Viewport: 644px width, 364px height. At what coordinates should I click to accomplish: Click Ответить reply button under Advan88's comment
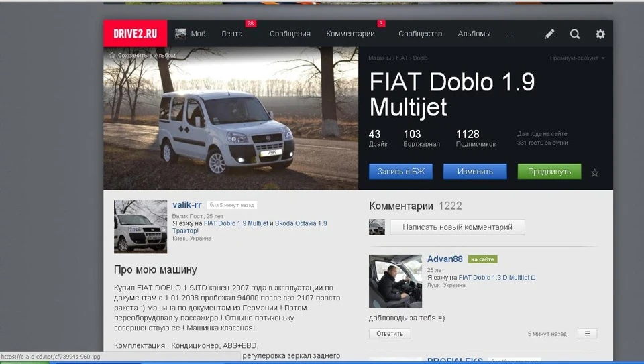[390, 334]
